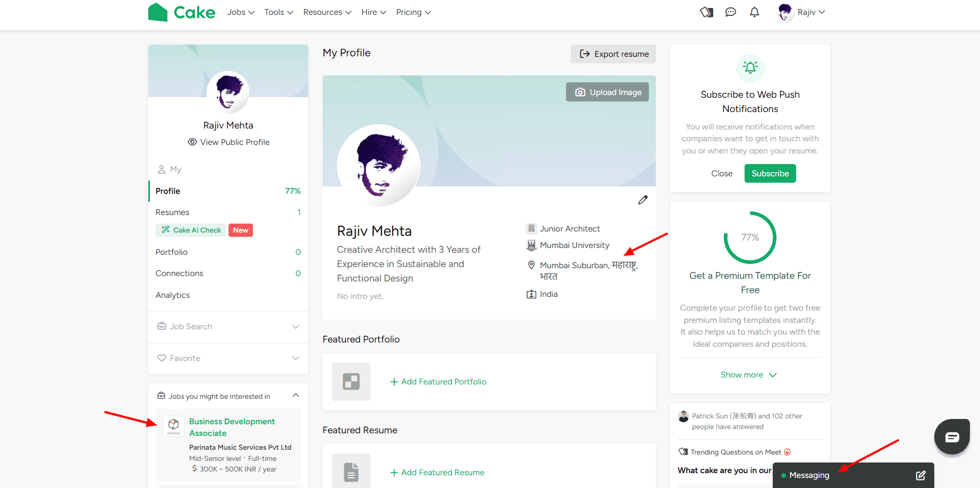Open View Public Profile eye link
This screenshot has height=488, width=980.
pyautogui.click(x=229, y=142)
